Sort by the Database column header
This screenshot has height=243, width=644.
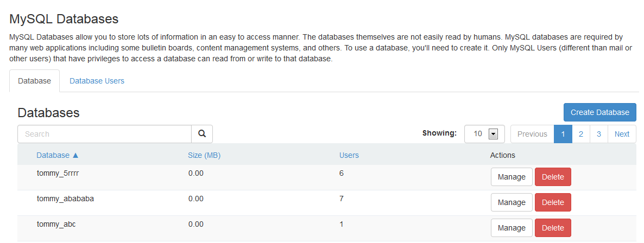[57, 155]
